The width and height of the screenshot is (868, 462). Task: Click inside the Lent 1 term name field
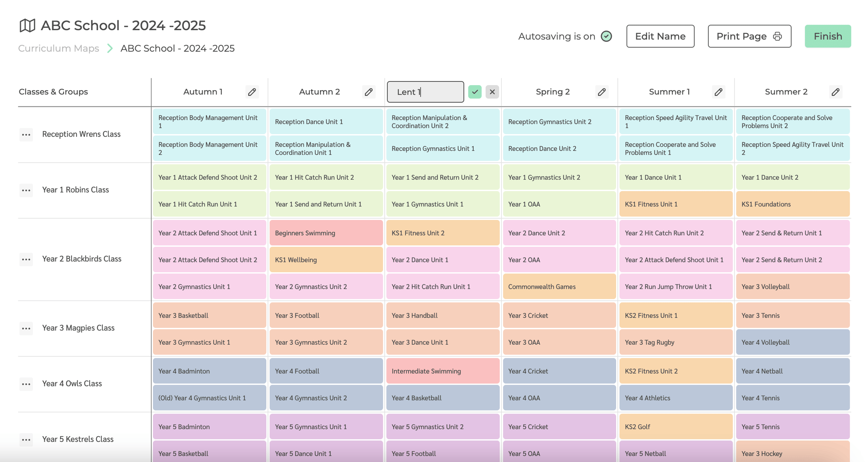426,92
